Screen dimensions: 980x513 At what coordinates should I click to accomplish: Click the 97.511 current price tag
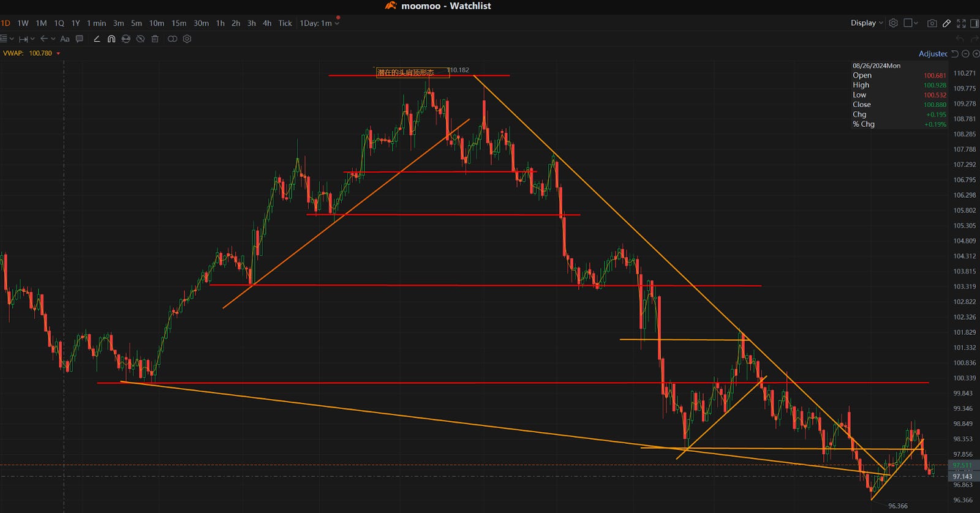[963, 465]
